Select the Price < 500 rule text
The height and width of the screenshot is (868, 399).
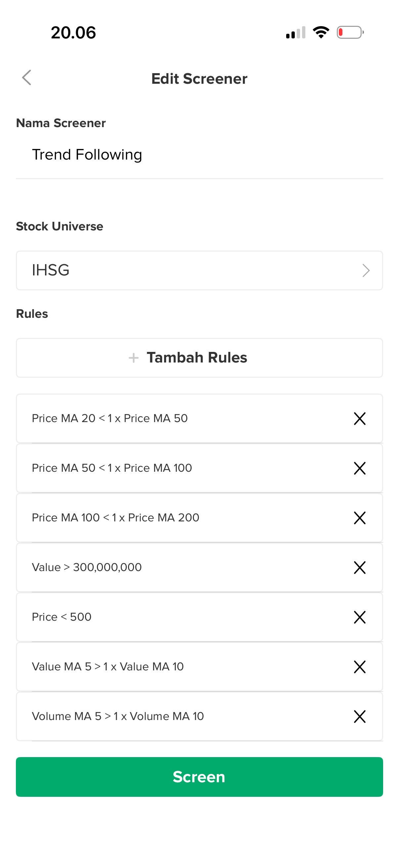pos(62,617)
